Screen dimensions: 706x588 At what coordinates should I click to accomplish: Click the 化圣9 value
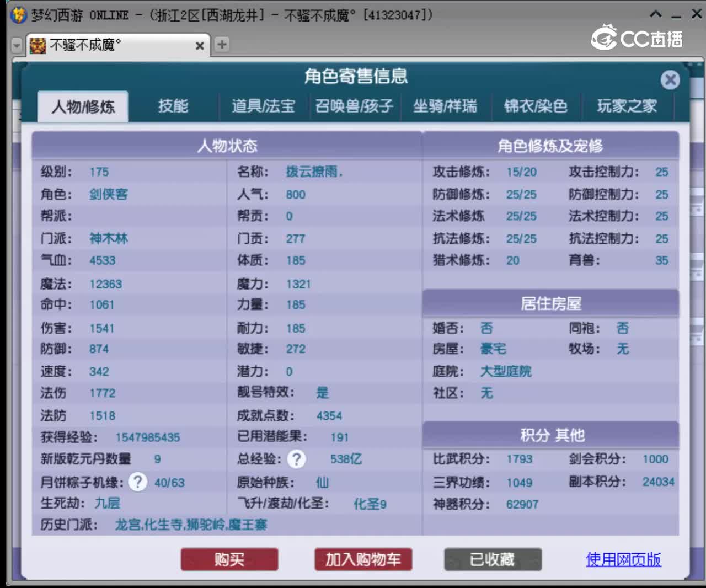370,504
